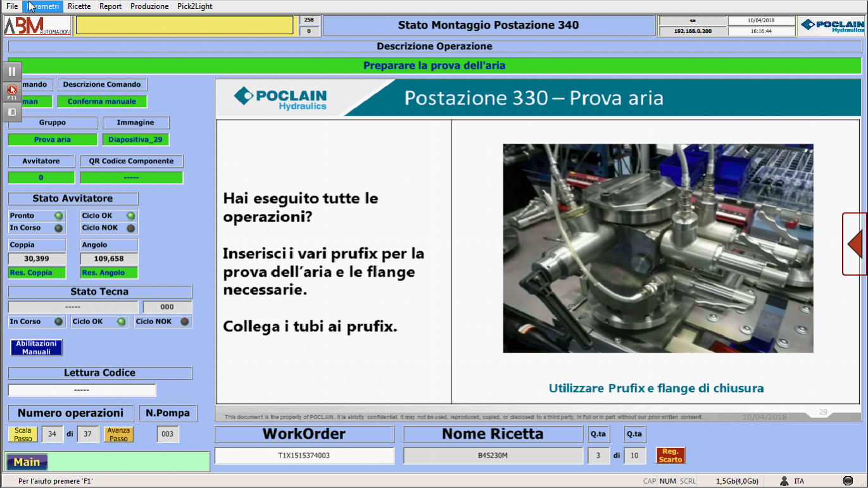Click the Res. Angolo button
This screenshot has width=868, height=488.
[x=109, y=273]
